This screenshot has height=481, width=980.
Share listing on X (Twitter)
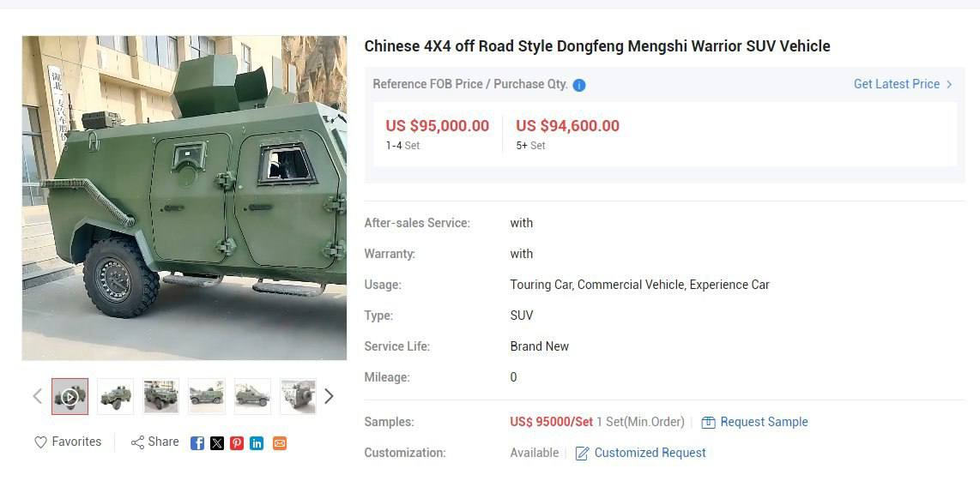pyautogui.click(x=217, y=443)
